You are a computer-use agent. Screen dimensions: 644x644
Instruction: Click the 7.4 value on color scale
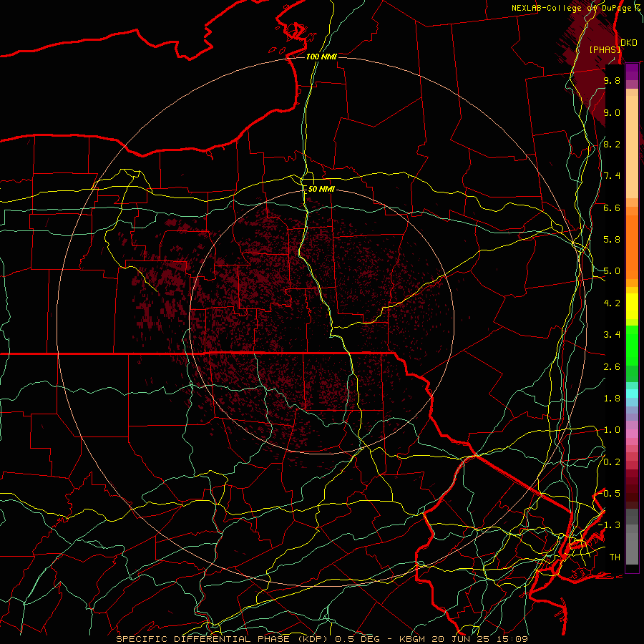[x=612, y=176]
